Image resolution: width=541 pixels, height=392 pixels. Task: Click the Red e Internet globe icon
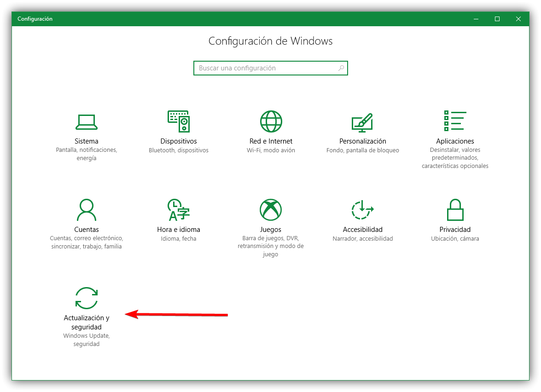[x=271, y=121]
